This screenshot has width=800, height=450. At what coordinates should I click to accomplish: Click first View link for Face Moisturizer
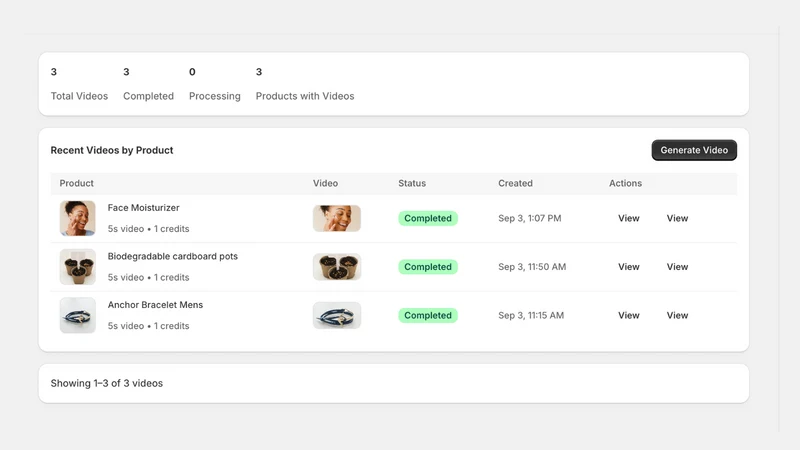(629, 218)
